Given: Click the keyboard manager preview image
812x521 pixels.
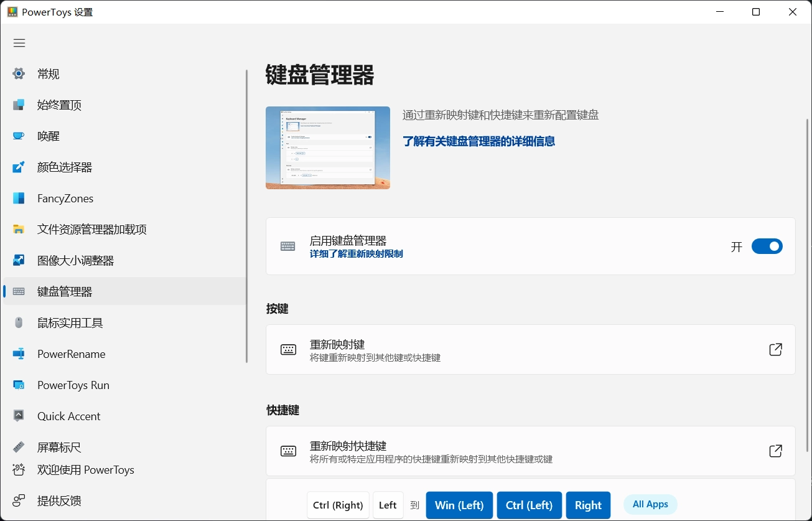Looking at the screenshot, I should (x=328, y=148).
